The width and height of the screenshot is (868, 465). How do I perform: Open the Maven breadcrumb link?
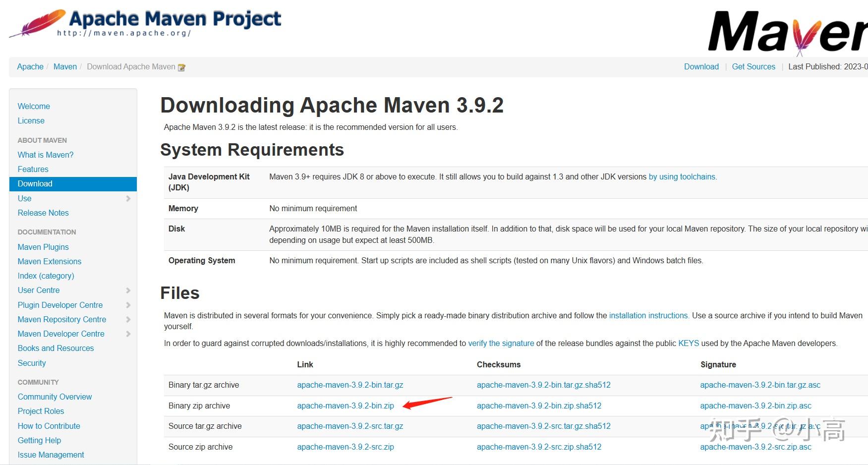point(65,67)
